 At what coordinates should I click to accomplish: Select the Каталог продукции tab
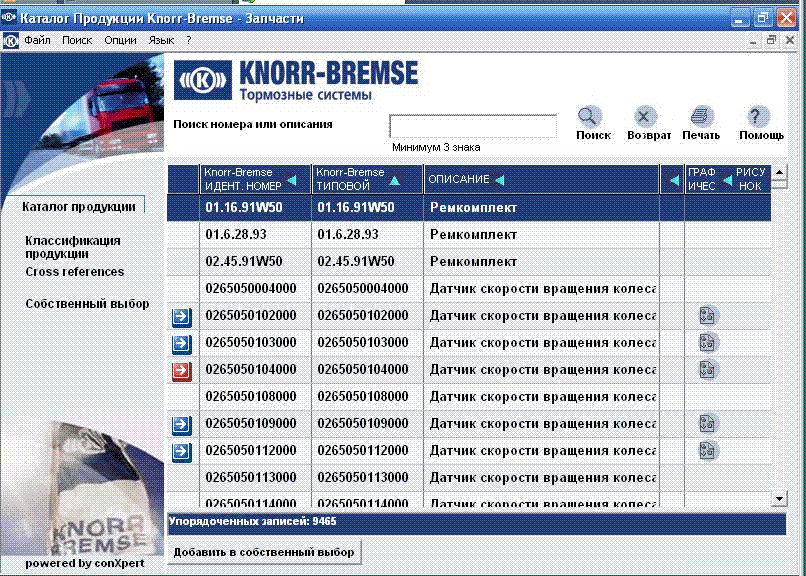point(78,207)
